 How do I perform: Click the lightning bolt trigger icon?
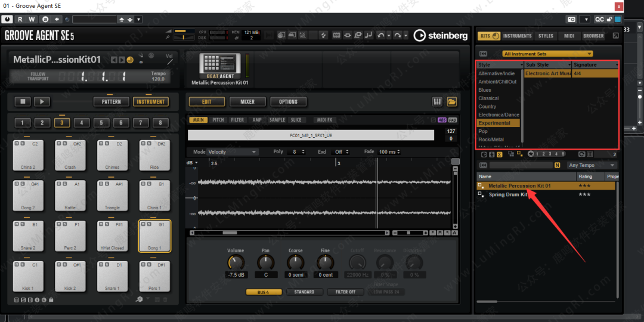(x=323, y=36)
